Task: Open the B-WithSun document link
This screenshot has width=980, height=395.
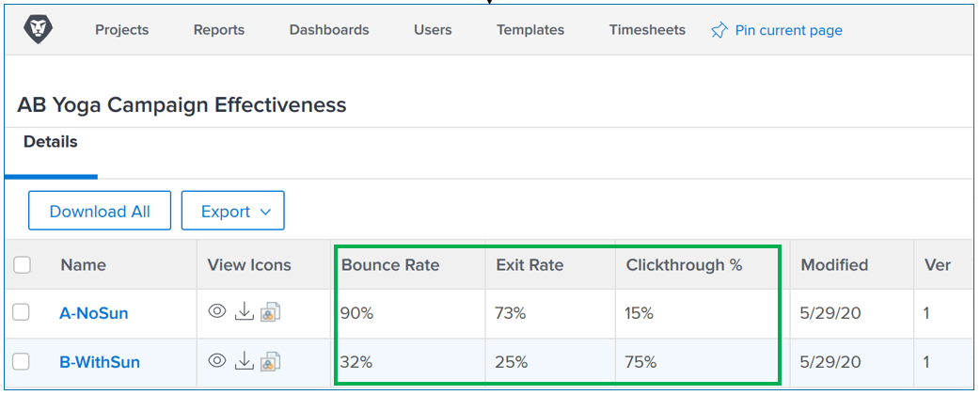Action: 101,362
